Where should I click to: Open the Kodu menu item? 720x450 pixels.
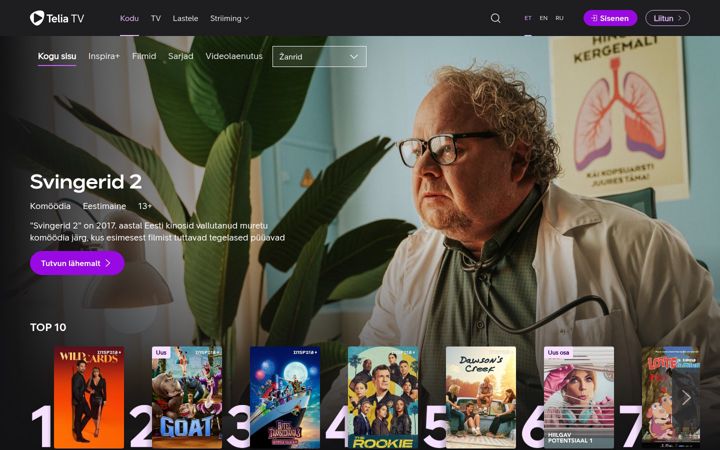(x=129, y=18)
